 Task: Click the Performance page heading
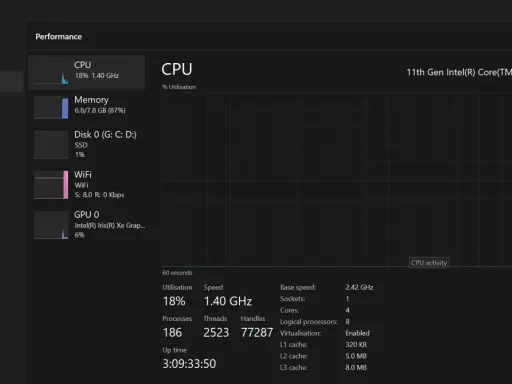coord(59,37)
